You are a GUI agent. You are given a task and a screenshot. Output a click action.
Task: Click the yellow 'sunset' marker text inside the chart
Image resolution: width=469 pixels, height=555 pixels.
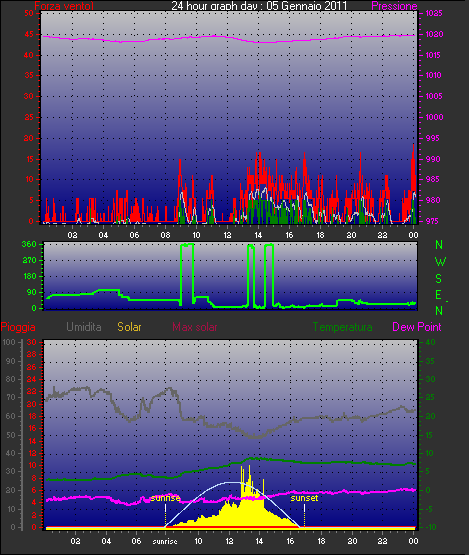304,498
